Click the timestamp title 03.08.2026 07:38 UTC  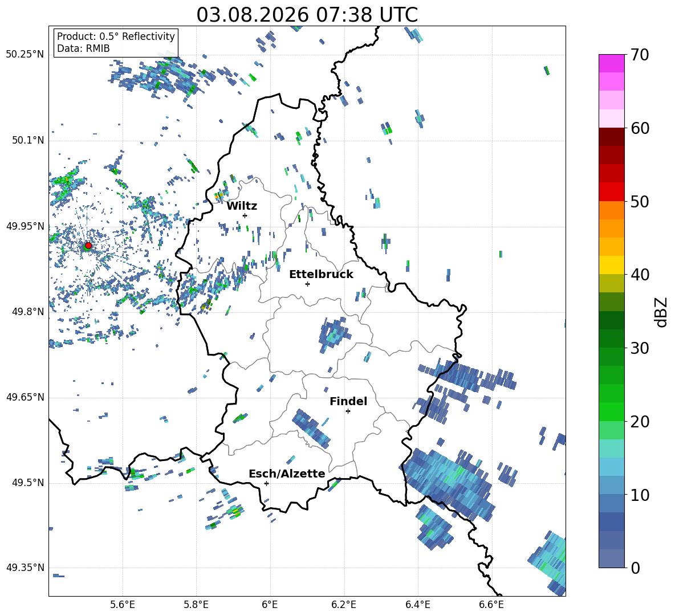307,15
